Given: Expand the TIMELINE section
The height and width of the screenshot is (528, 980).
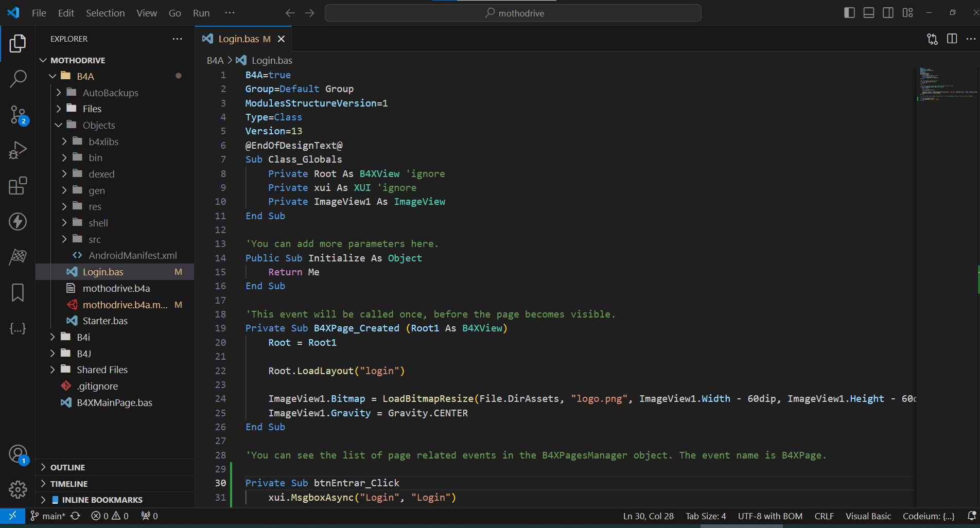Looking at the screenshot, I should pyautogui.click(x=116, y=484).
